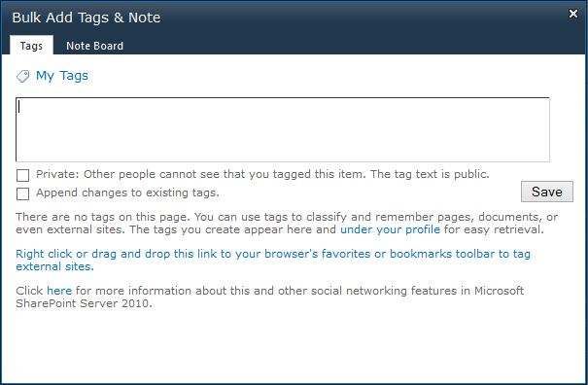Screen dimensions: 588x385
Task: Click the 'Right click or drag and drop' bookmarklet link
Action: [x=273, y=254]
